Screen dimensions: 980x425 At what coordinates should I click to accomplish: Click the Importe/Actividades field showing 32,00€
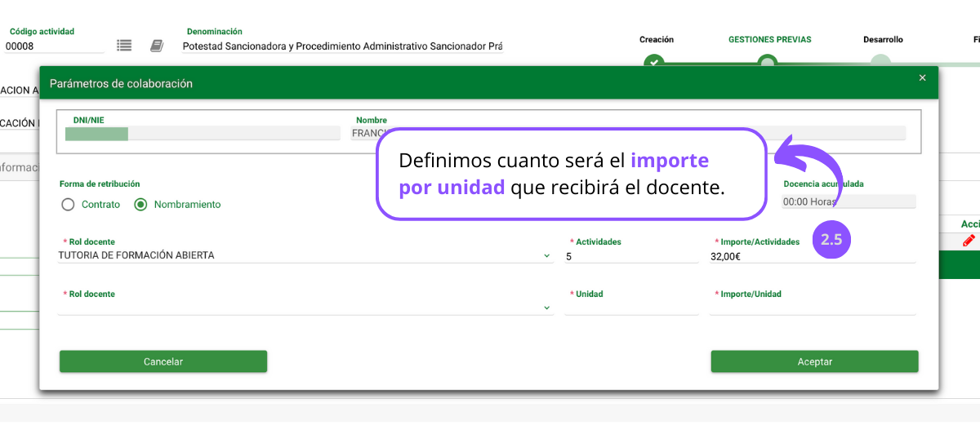(813, 255)
